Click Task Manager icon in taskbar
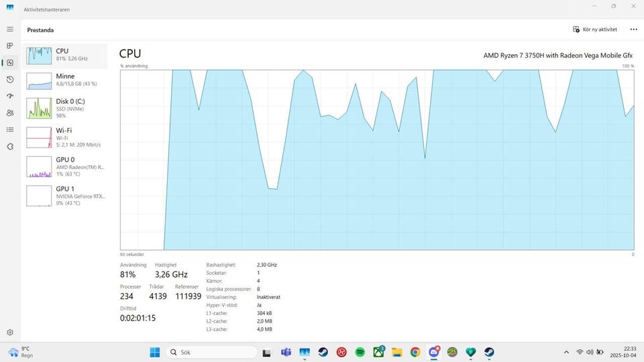Image resolution: width=644 pixels, height=362 pixels. (x=305, y=352)
